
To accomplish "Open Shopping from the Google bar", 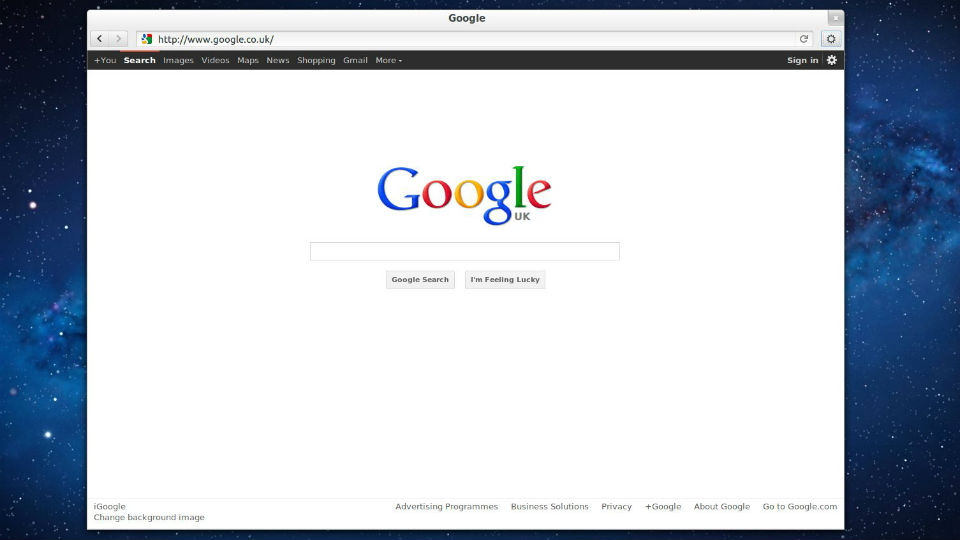I will (316, 60).
